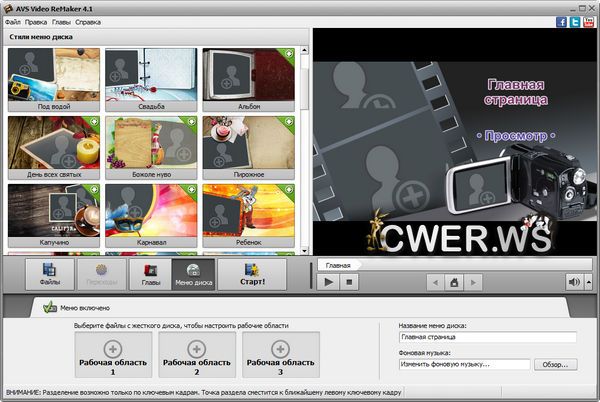This screenshot has height=402, width=600.
Task: Click the Главы (Chapters) toolbar button
Action: tap(150, 274)
